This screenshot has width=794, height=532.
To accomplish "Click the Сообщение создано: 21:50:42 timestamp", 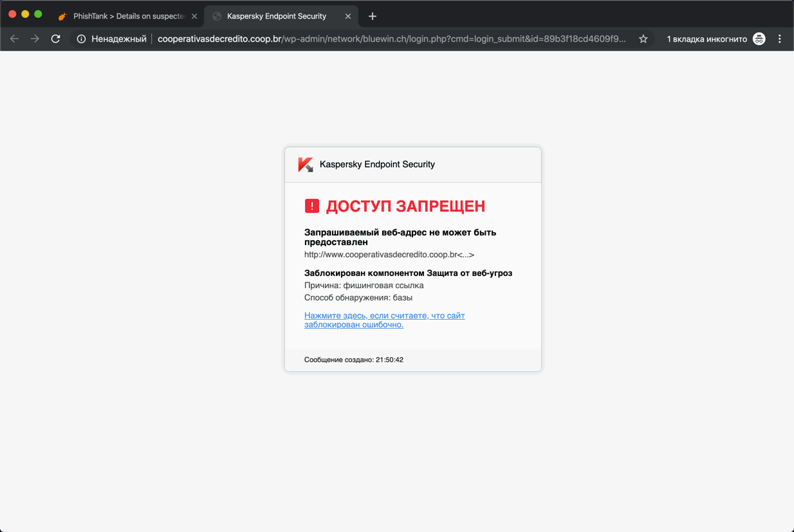I will click(x=354, y=360).
